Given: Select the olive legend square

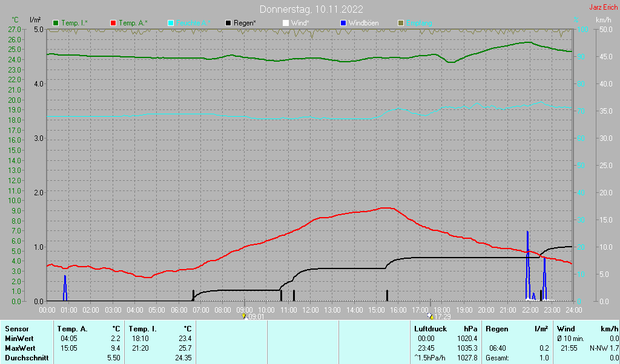Looking at the screenshot, I should pyautogui.click(x=400, y=23).
